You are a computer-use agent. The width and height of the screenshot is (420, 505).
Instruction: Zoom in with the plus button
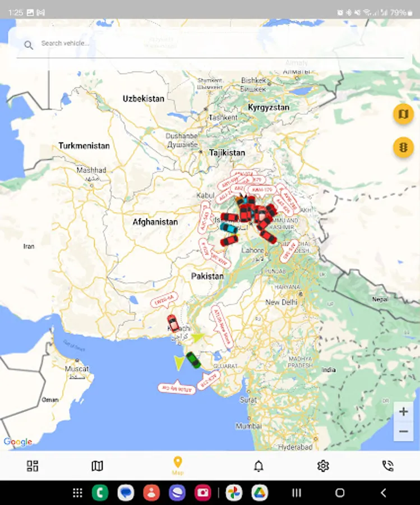(403, 412)
